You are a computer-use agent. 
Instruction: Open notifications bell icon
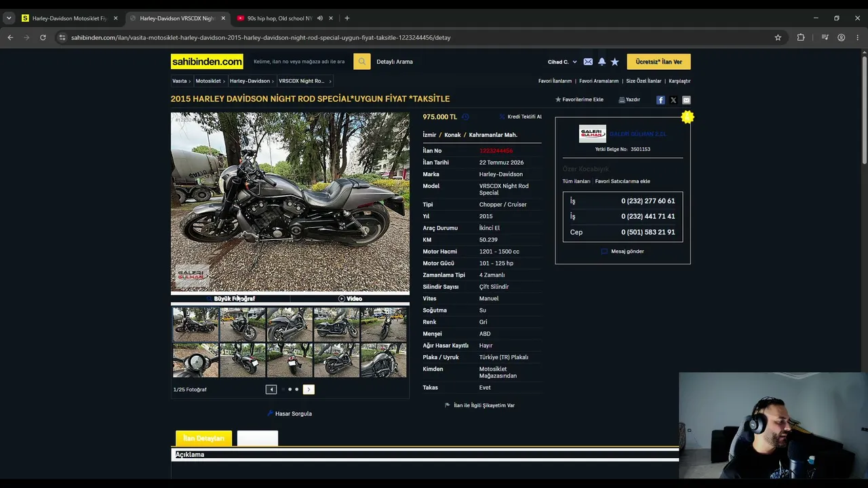pyautogui.click(x=601, y=62)
